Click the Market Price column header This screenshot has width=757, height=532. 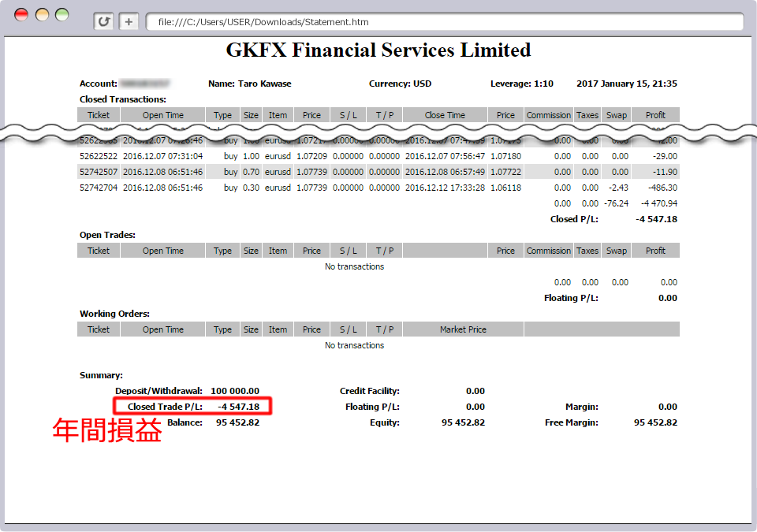point(463,329)
